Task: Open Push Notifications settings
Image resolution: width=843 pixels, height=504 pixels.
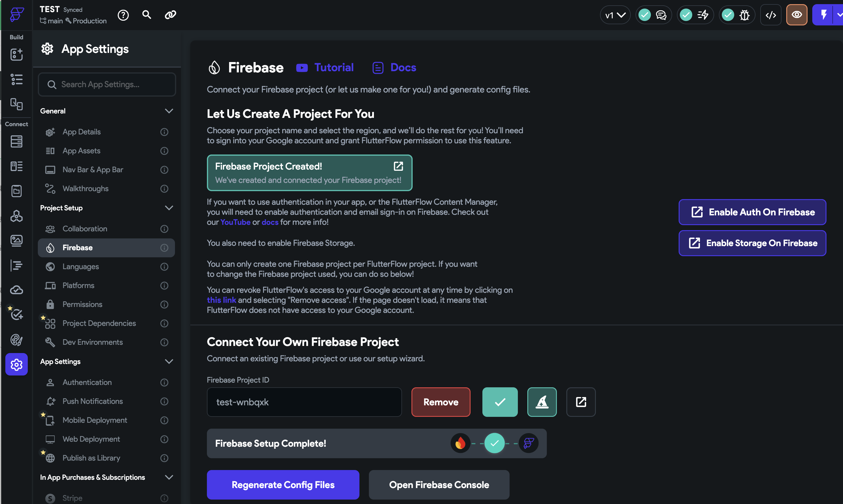Action: click(106, 401)
